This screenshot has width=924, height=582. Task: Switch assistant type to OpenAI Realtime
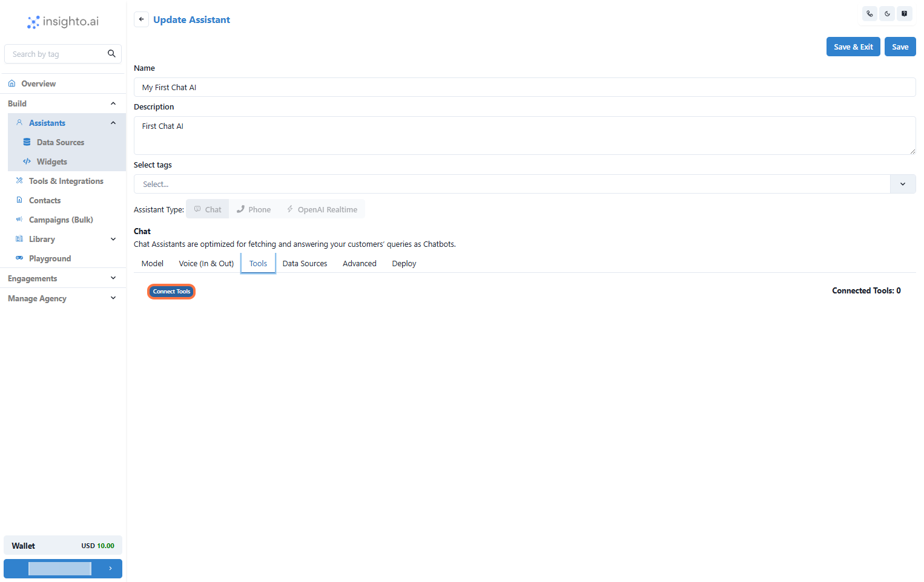(322, 209)
